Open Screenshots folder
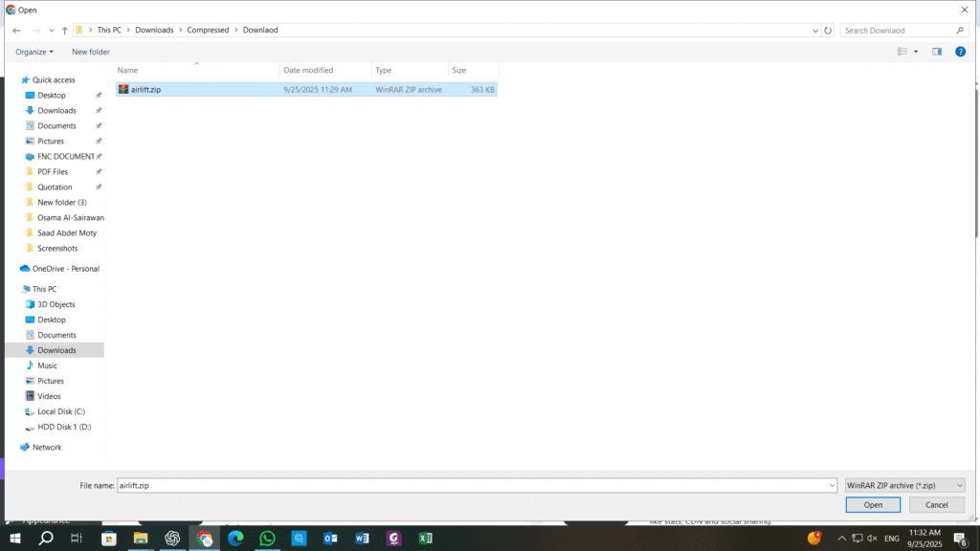Image resolution: width=980 pixels, height=551 pixels. click(56, 248)
